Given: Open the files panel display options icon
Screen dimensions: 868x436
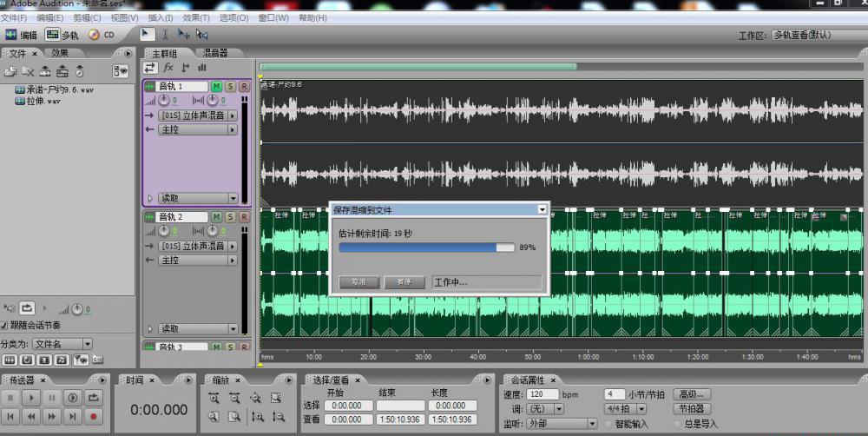Looking at the screenshot, I should pyautogui.click(x=120, y=70).
